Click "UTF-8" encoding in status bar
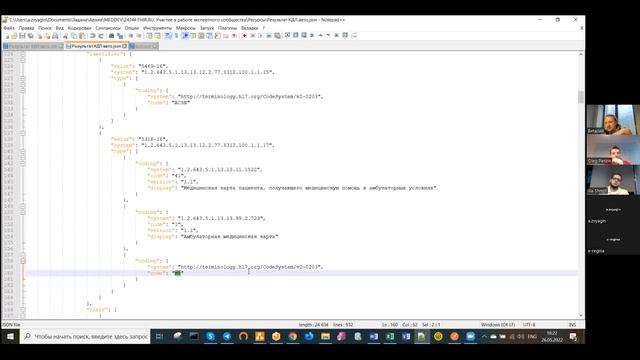 pos(529,325)
